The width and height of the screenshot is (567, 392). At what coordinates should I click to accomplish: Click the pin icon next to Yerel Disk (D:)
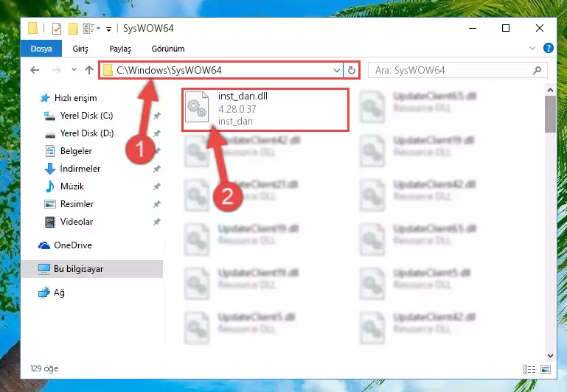coord(156,133)
